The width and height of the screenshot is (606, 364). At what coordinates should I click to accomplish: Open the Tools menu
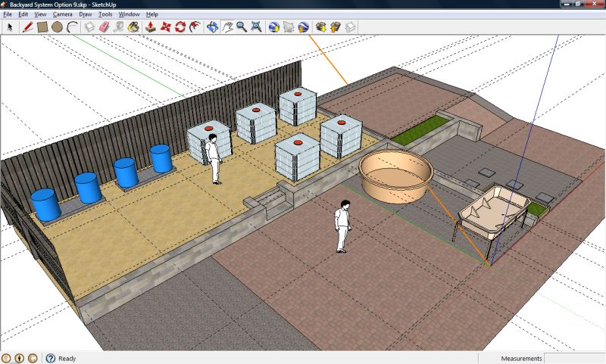105,14
